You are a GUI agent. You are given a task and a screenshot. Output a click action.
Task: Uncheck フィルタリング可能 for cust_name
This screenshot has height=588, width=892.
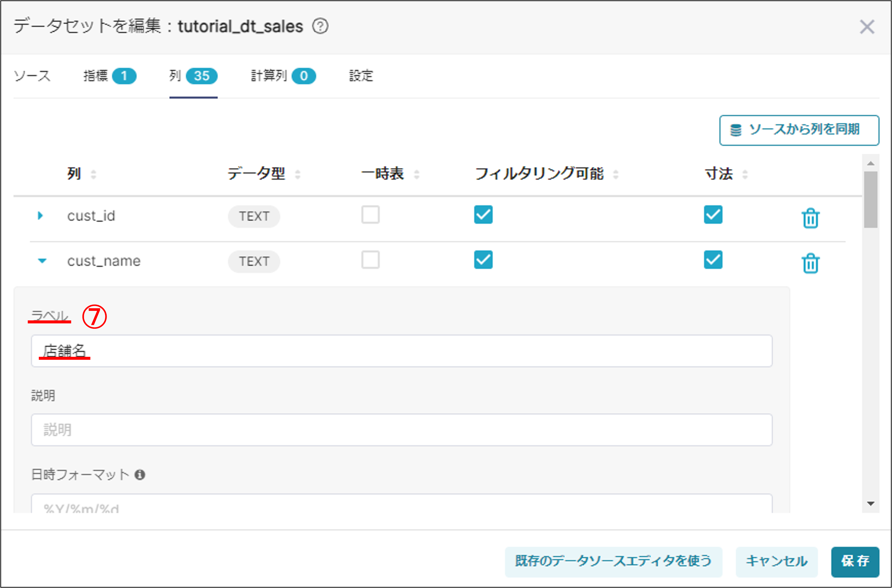(x=483, y=260)
